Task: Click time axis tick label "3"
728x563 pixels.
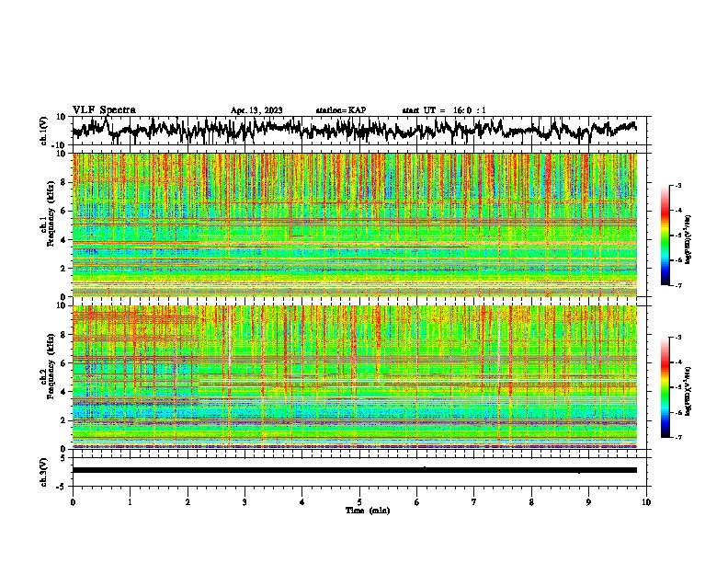Action: [245, 502]
